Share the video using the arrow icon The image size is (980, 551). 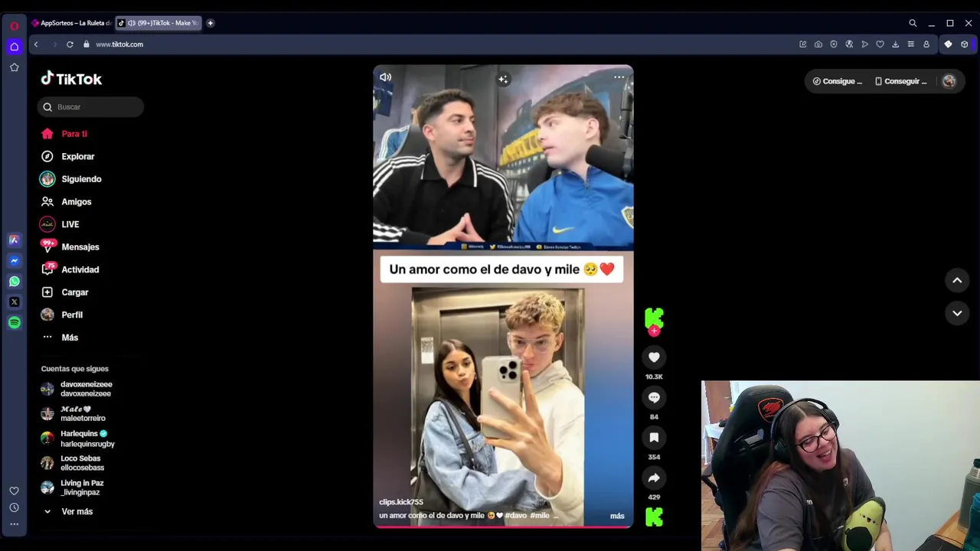pos(654,478)
